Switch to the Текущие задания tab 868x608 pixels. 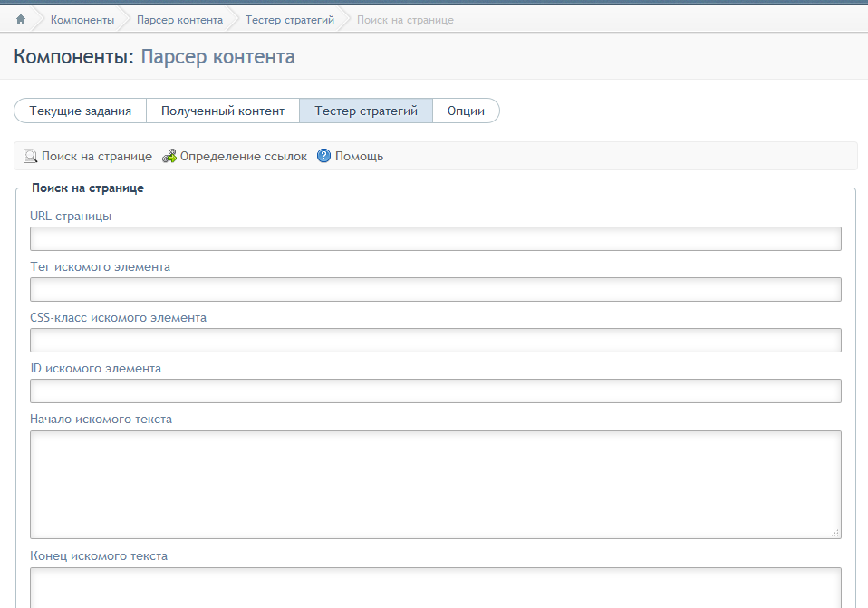tap(81, 111)
